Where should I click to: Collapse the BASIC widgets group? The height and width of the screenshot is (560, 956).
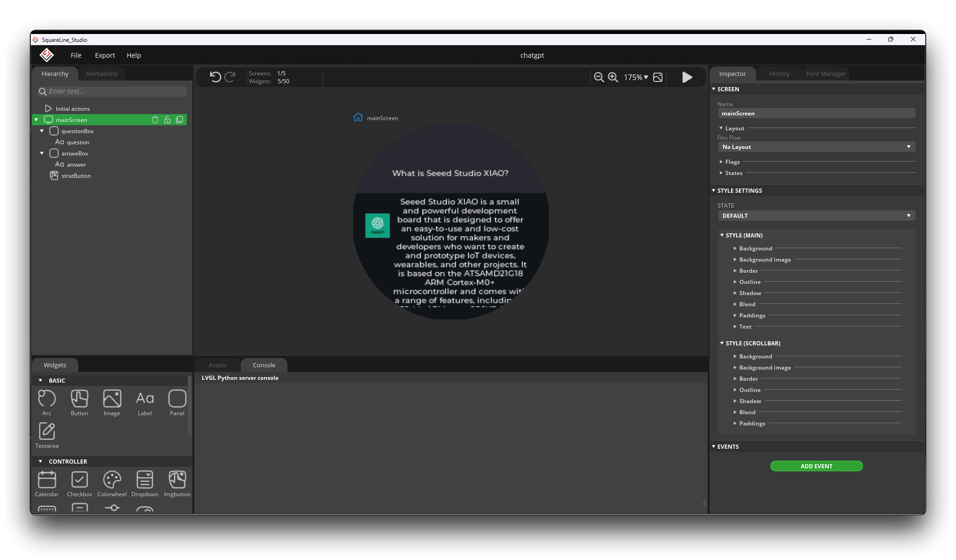[x=41, y=380]
